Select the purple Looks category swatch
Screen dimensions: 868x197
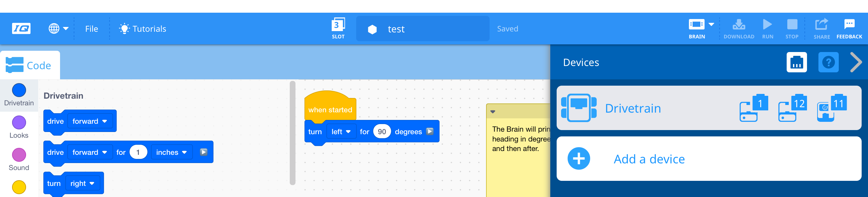19,123
